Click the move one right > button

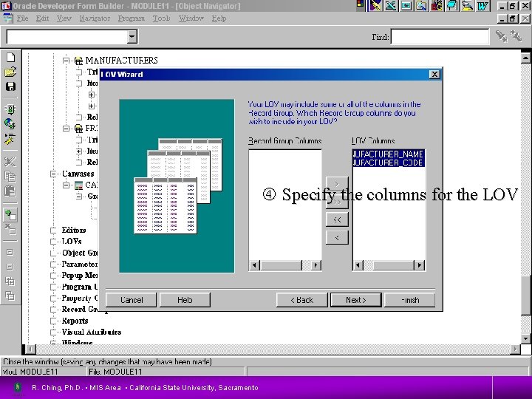click(x=337, y=183)
